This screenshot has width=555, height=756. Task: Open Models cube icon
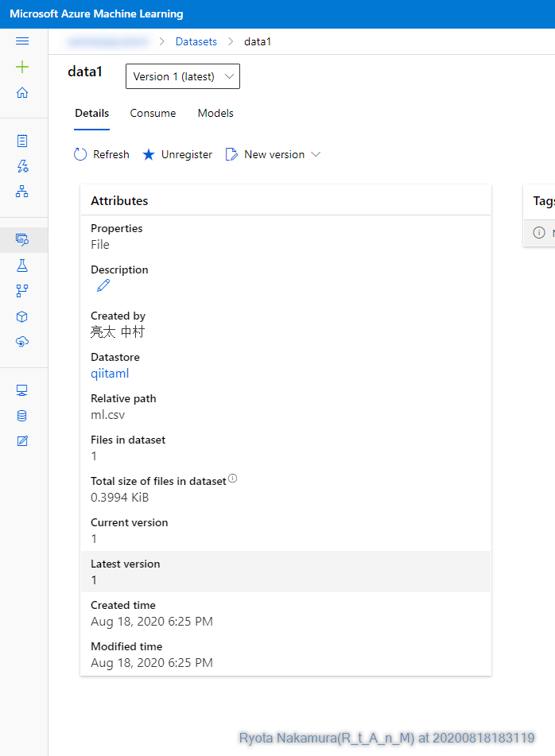22,316
